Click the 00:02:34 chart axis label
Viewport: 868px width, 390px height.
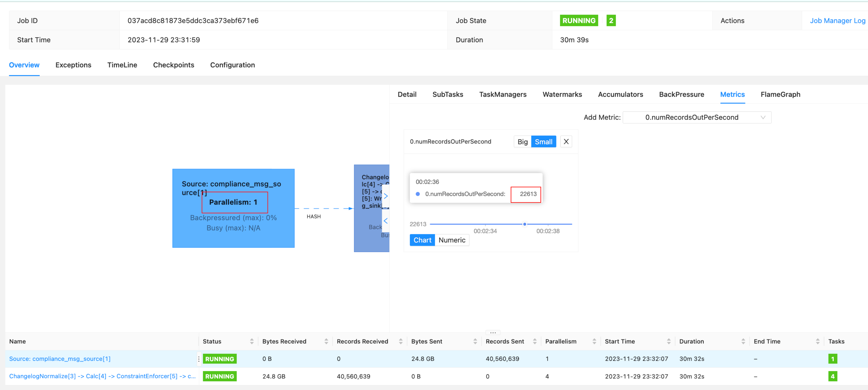point(485,231)
